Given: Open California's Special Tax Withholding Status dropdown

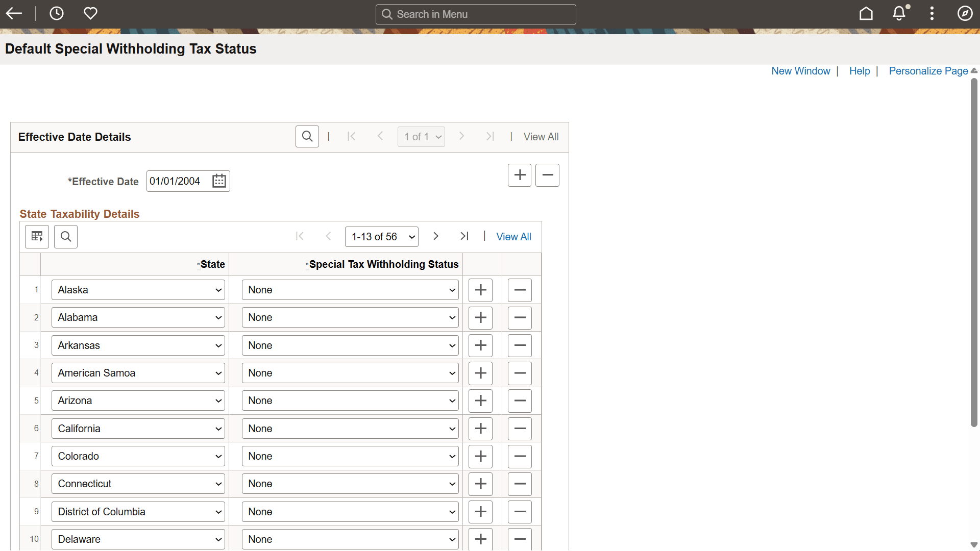Looking at the screenshot, I should pyautogui.click(x=350, y=429).
